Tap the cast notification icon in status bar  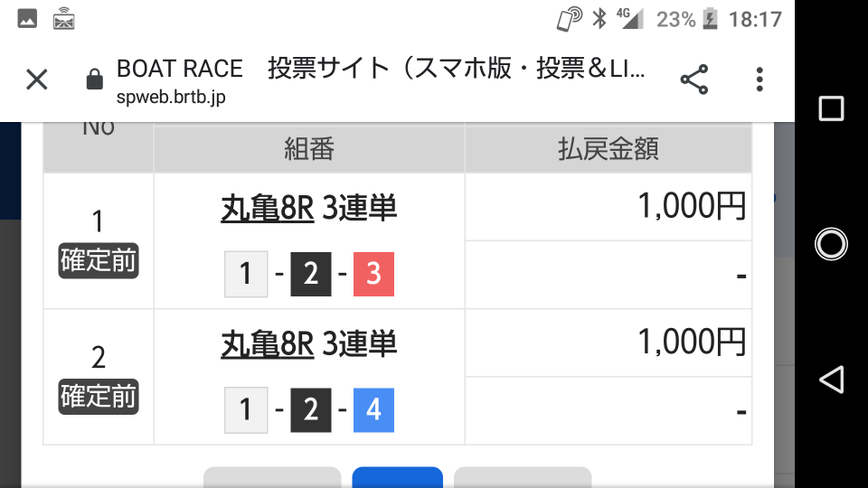[x=63, y=19]
